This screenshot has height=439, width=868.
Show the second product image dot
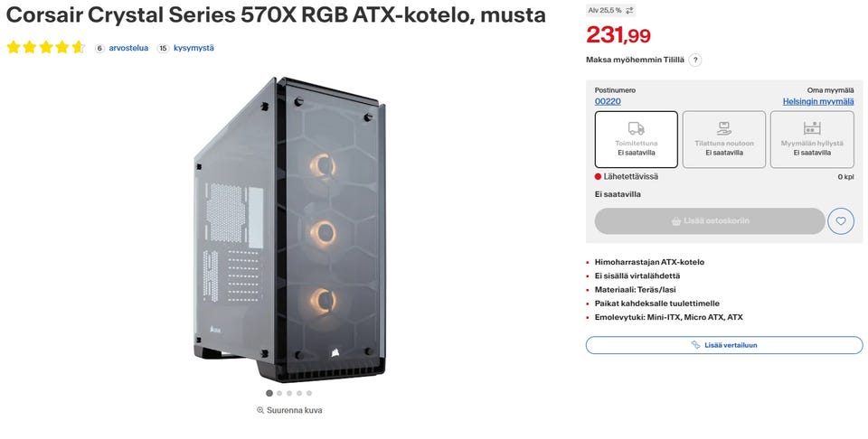point(279,393)
